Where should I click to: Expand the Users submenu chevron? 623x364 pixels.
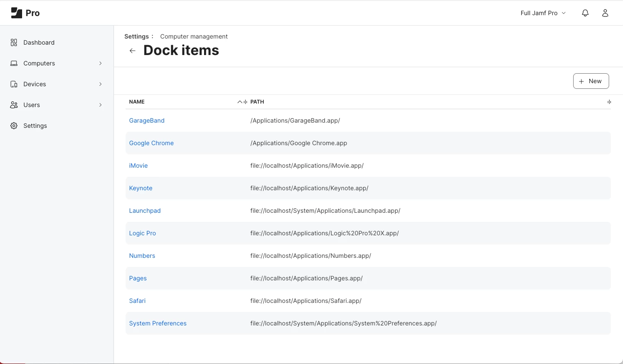(101, 105)
